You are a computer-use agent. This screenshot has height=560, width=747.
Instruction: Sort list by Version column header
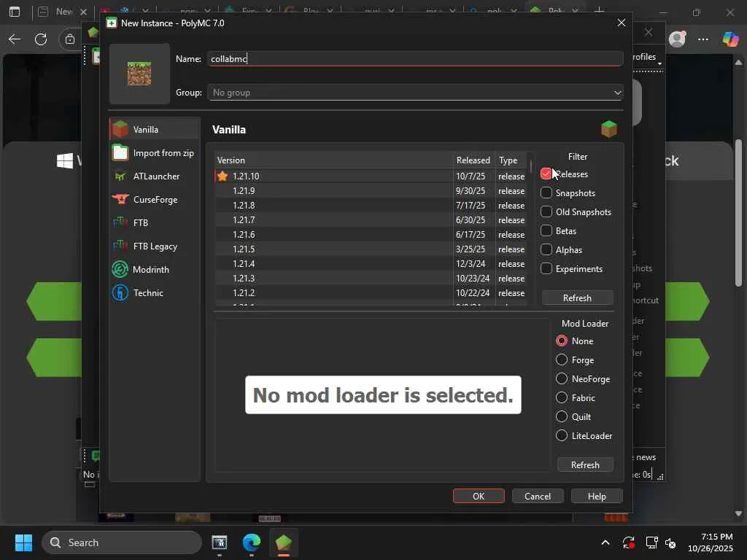333,160
